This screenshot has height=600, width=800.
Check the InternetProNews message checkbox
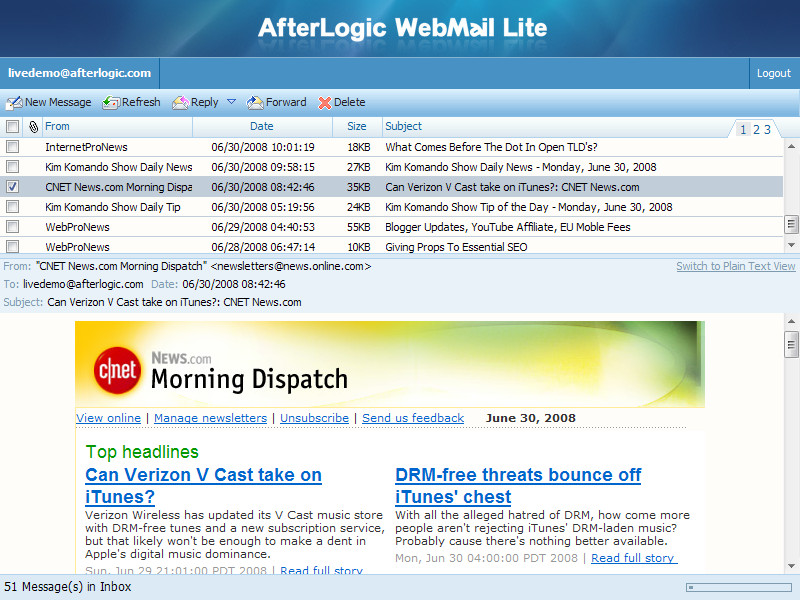click(12, 147)
